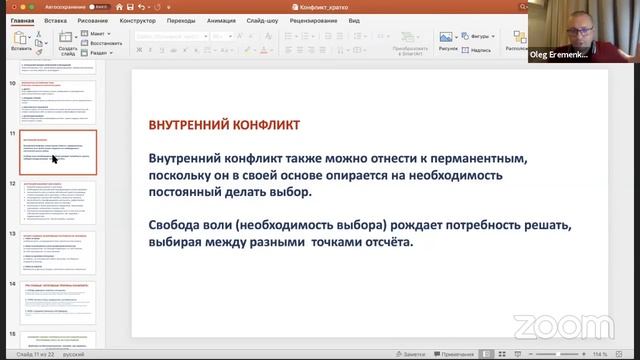The height and width of the screenshot is (360, 640).
Task: Open the font size combo box
Action: [222, 36]
